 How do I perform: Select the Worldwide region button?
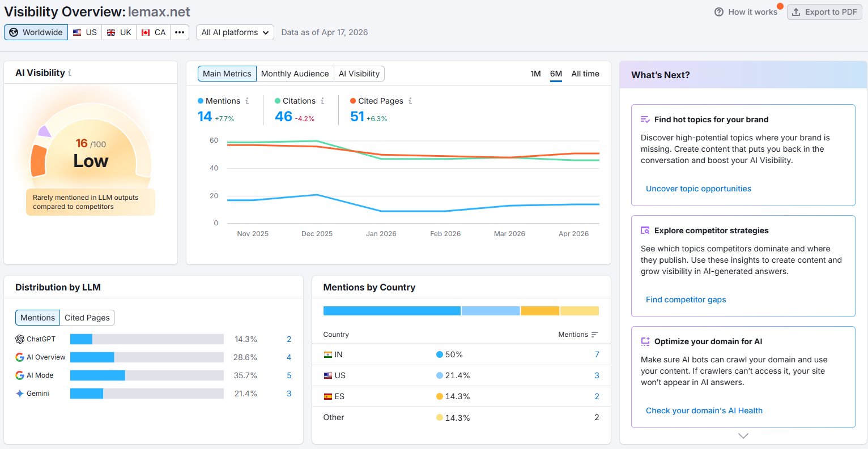(36, 32)
